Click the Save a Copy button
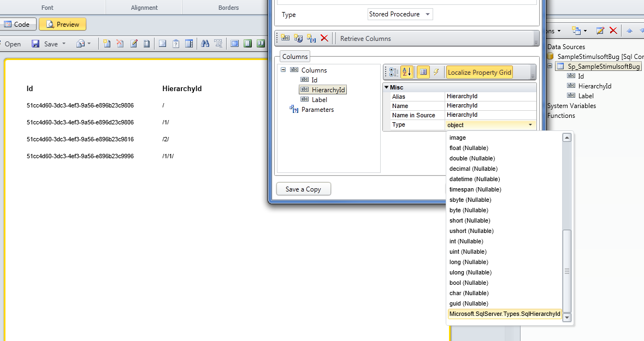 (x=304, y=189)
